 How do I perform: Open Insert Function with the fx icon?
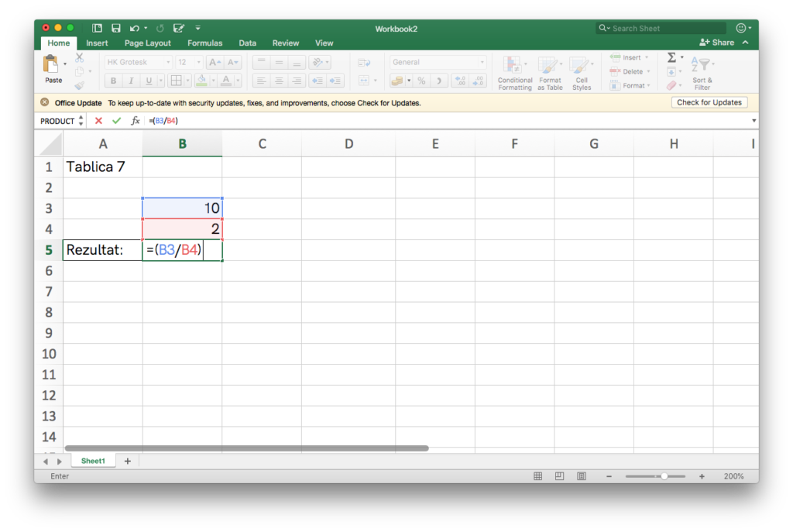pyautogui.click(x=135, y=121)
